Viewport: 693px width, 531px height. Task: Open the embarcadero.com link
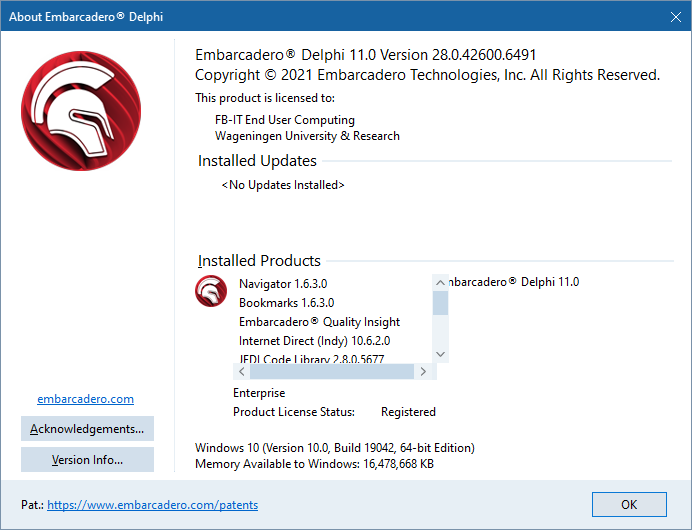pos(85,399)
